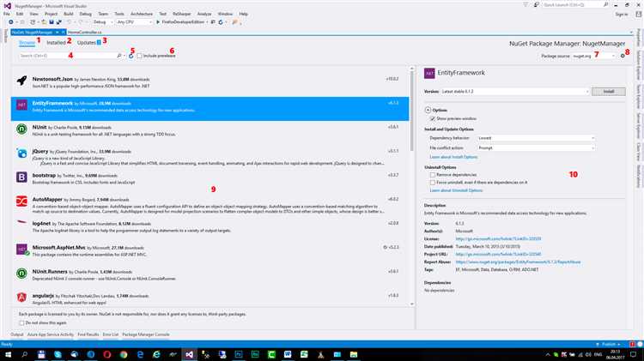Screen dimensions: 644x361
Task: Click the Install button
Action: point(609,92)
